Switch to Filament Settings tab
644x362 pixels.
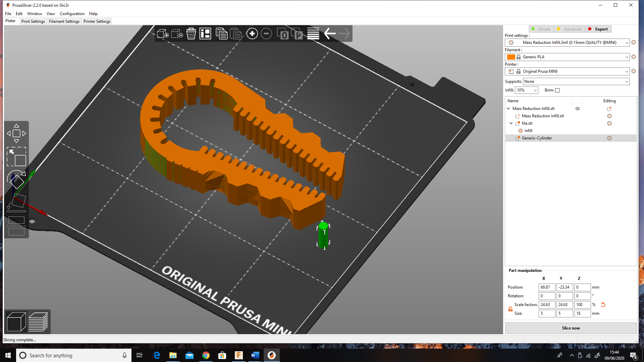(64, 21)
